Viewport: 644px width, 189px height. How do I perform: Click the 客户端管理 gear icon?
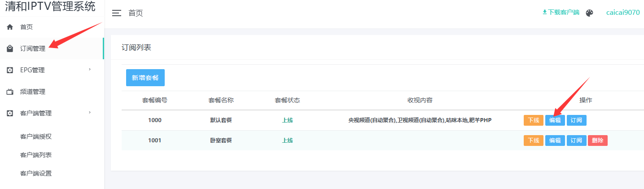point(10,113)
